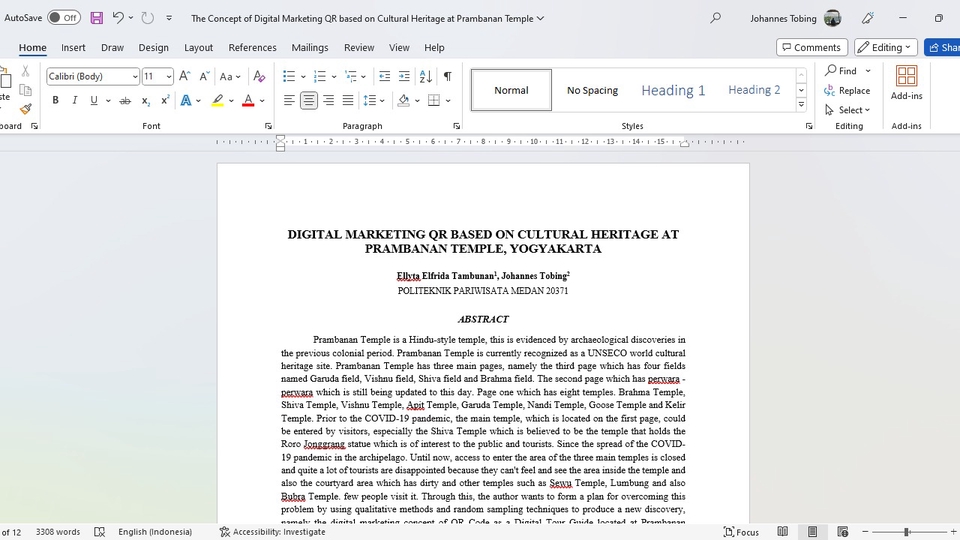Toggle Center alignment
The width and height of the screenshot is (960, 540).
[309, 100]
